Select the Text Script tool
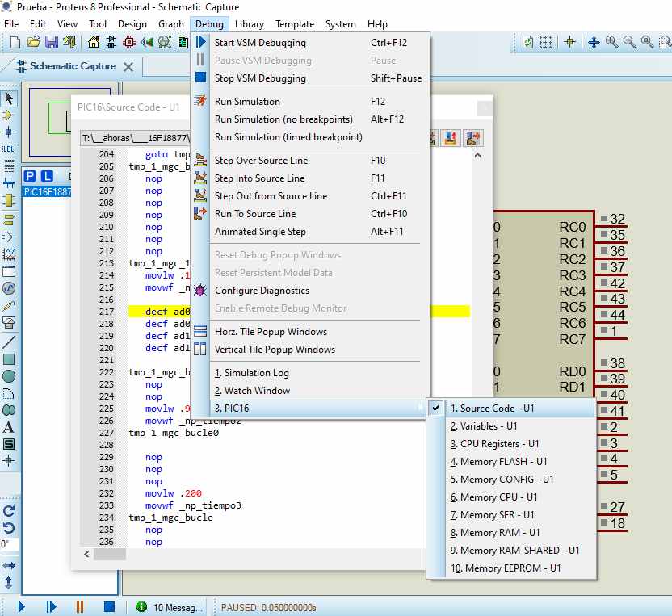This screenshot has height=616, width=672. (x=9, y=166)
